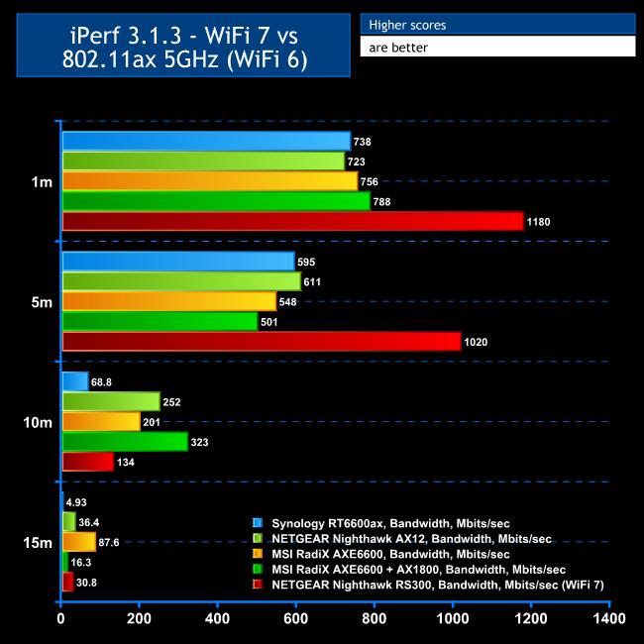Click the '10m' category axis label
This screenshot has height=644, width=644.
coord(38,422)
